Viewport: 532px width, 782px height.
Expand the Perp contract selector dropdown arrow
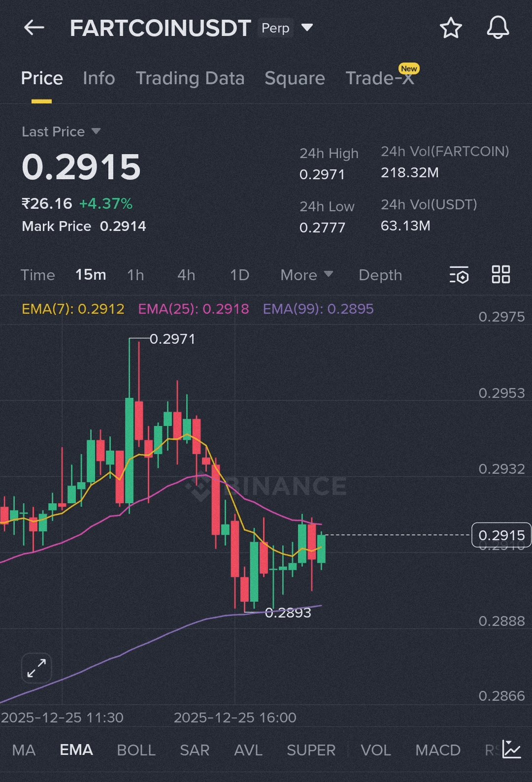307,28
